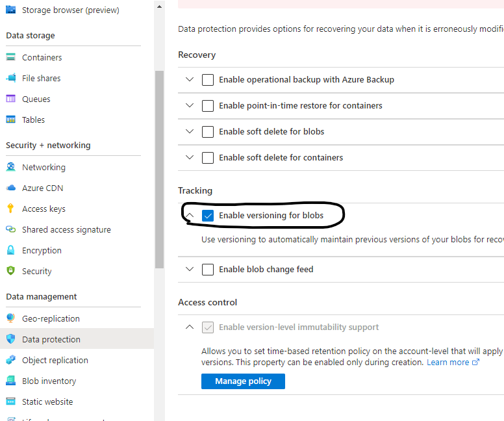The height and width of the screenshot is (421, 504).
Task: Select the Queues icon in sidebar
Action: tap(10, 99)
